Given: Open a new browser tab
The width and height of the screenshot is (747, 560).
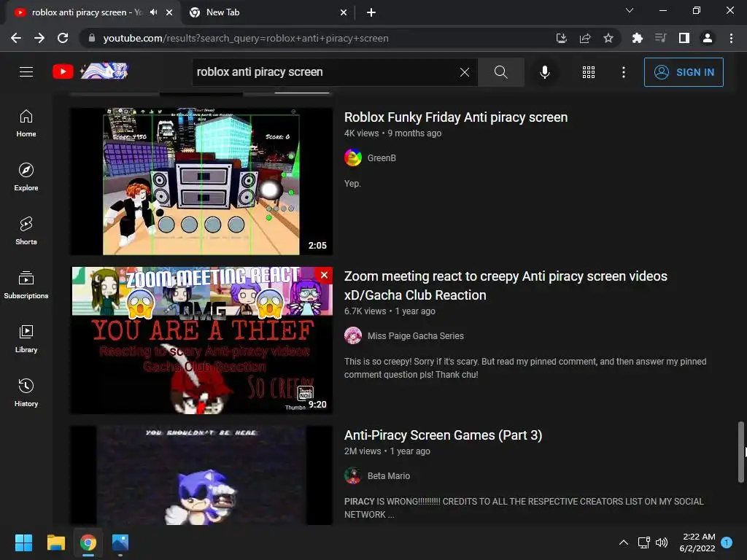Looking at the screenshot, I should [x=371, y=12].
